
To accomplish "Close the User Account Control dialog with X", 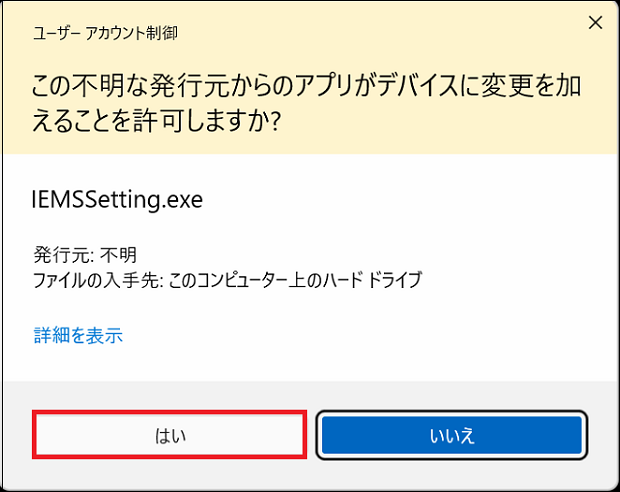I will pyautogui.click(x=595, y=23).
